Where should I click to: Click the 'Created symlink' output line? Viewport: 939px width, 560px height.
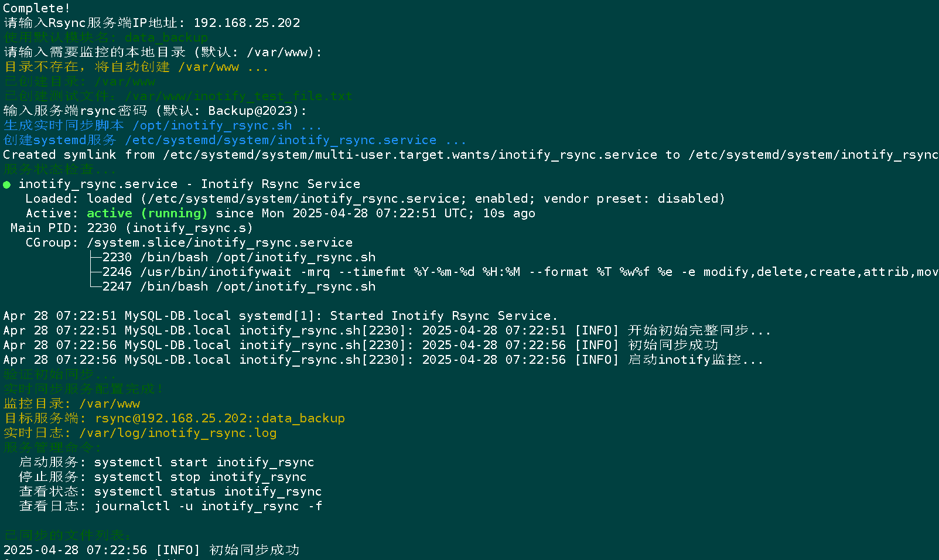click(471, 155)
